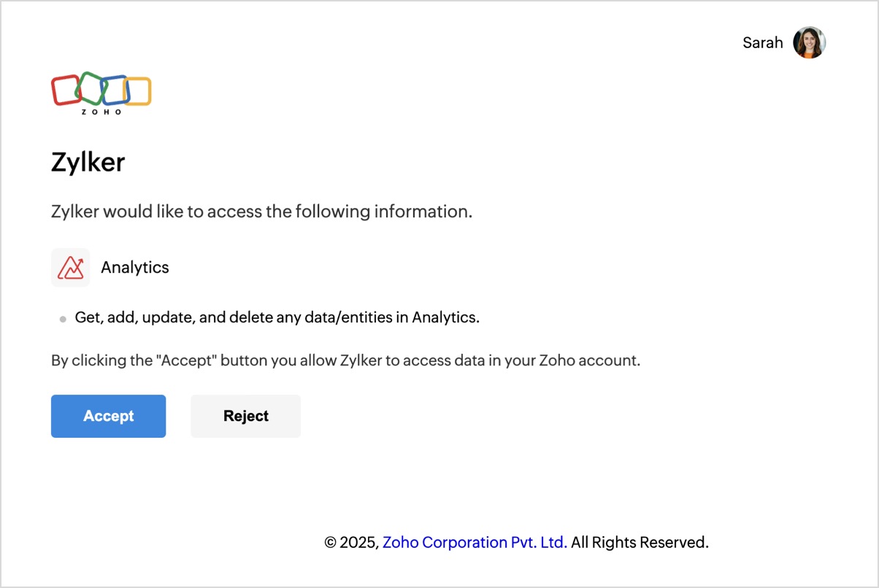Screen dimensions: 879x588
Task: Click the red square in Zoho logo
Action: point(64,90)
